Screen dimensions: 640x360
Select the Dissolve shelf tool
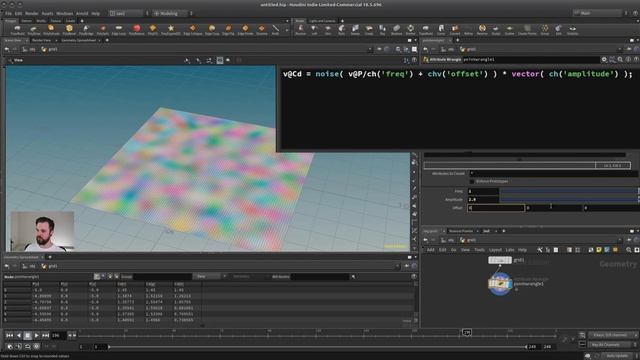click(x=262, y=29)
